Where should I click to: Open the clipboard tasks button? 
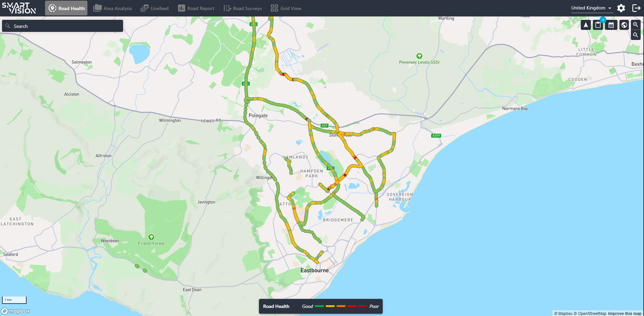coord(598,25)
